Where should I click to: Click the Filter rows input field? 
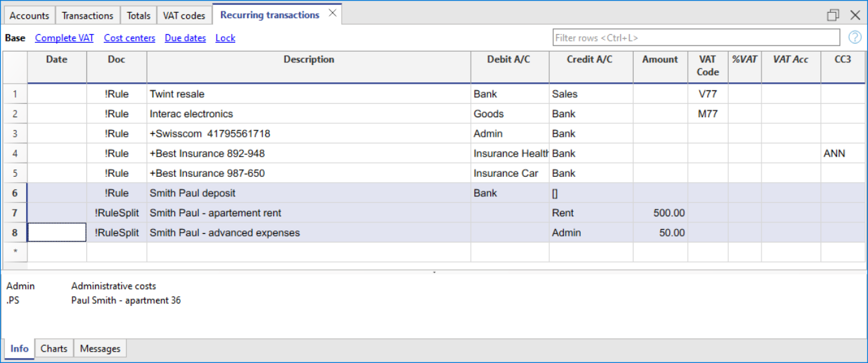(x=696, y=38)
